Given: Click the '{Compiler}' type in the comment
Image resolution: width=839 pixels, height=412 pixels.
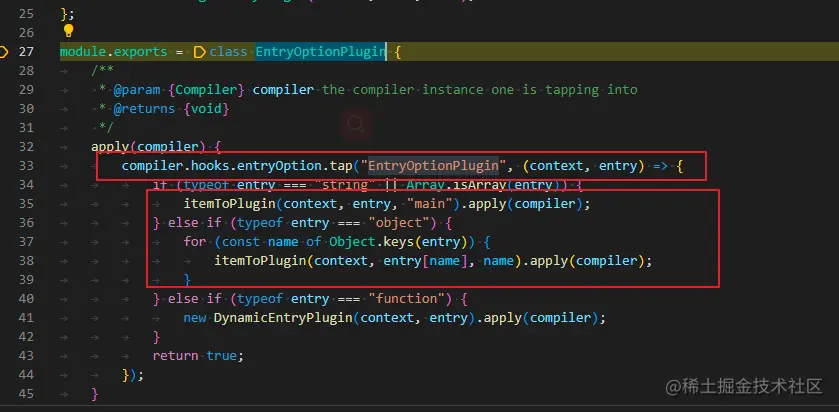Looking at the screenshot, I should 206,90.
